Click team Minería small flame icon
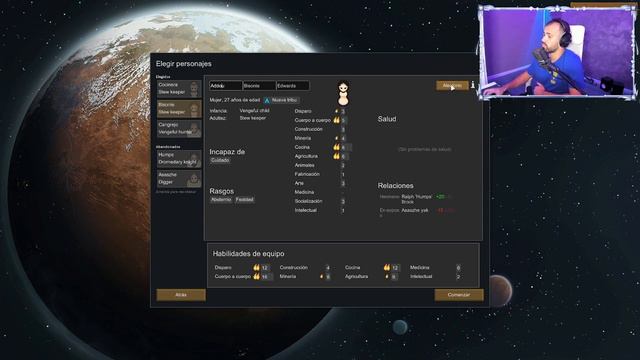Screen dimensions: 640x360 coord(322,276)
